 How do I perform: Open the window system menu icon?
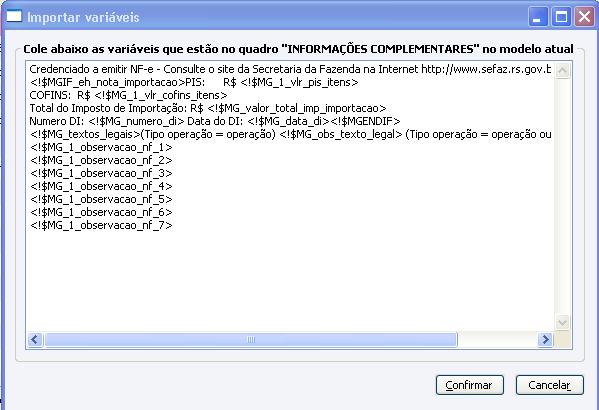14,16
